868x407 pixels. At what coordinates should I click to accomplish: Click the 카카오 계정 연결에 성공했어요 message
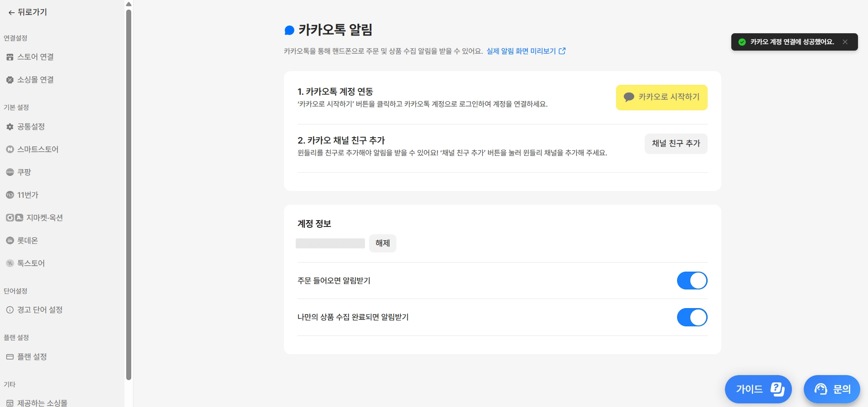coord(792,42)
